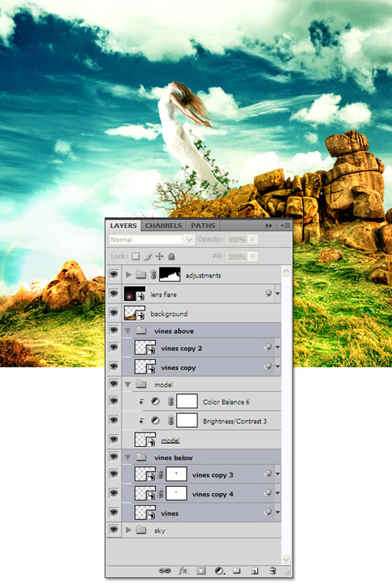The width and height of the screenshot is (392, 584).
Task: Hide Color Balance 6 adjustment
Action: pos(114,401)
